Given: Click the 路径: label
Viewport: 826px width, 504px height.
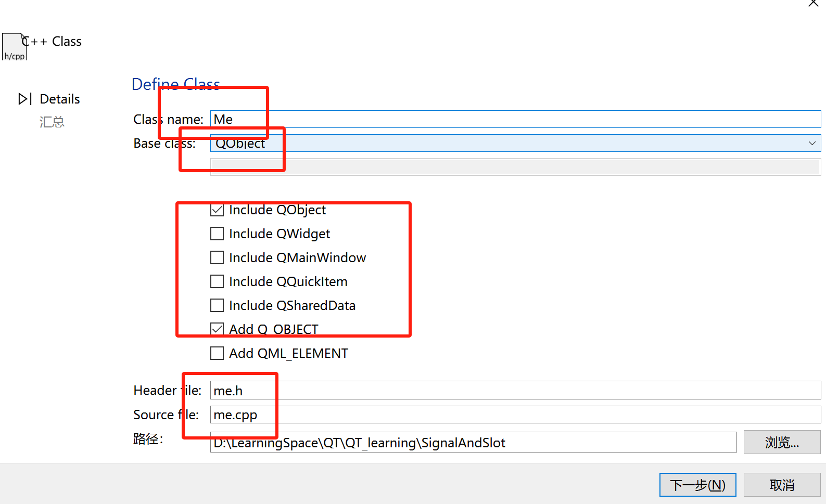Looking at the screenshot, I should [148, 439].
